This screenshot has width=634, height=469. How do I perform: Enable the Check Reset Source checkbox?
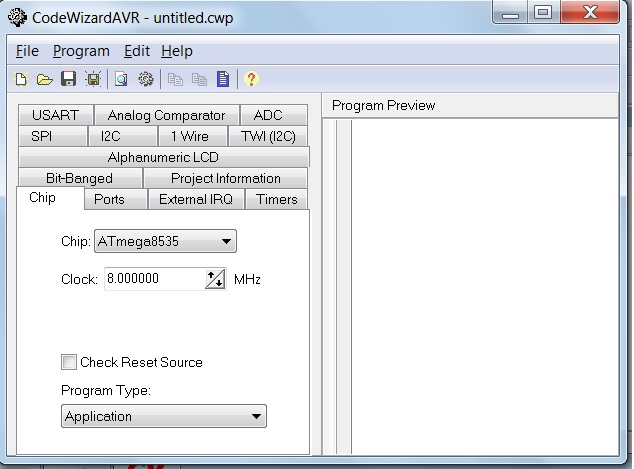coord(69,362)
